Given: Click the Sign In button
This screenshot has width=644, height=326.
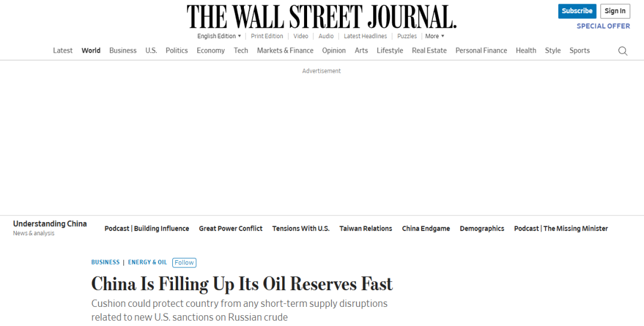Looking at the screenshot, I should pos(615,11).
